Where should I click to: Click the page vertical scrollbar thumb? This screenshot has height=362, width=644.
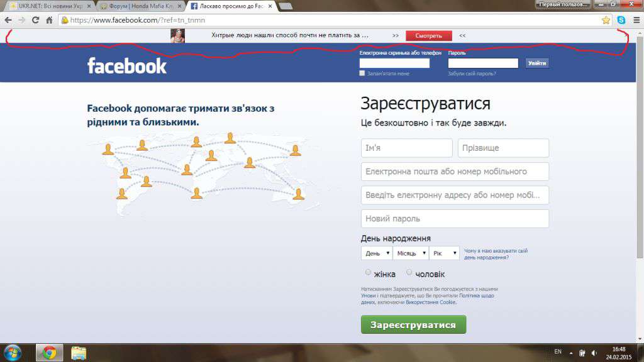pos(640,148)
